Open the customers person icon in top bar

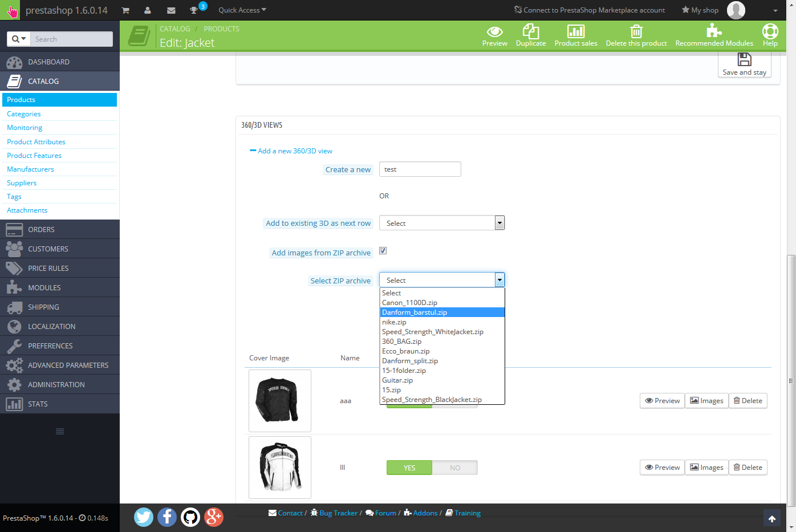pyautogui.click(x=148, y=10)
